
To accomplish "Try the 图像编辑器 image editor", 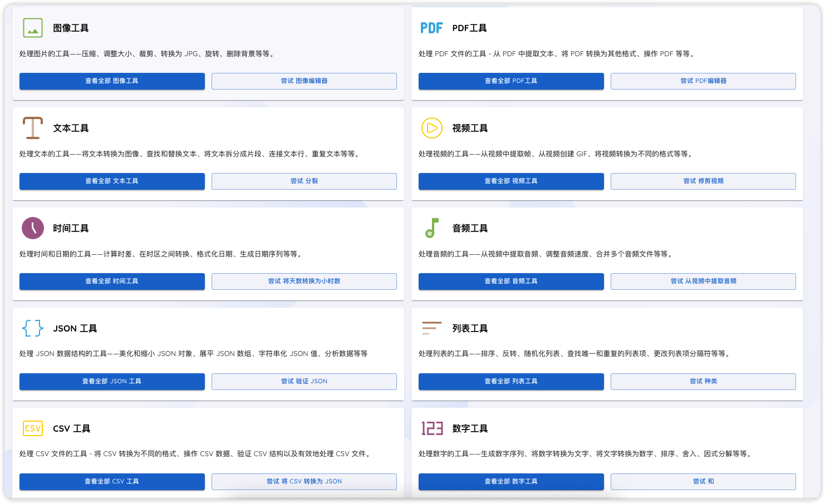I will pos(304,81).
